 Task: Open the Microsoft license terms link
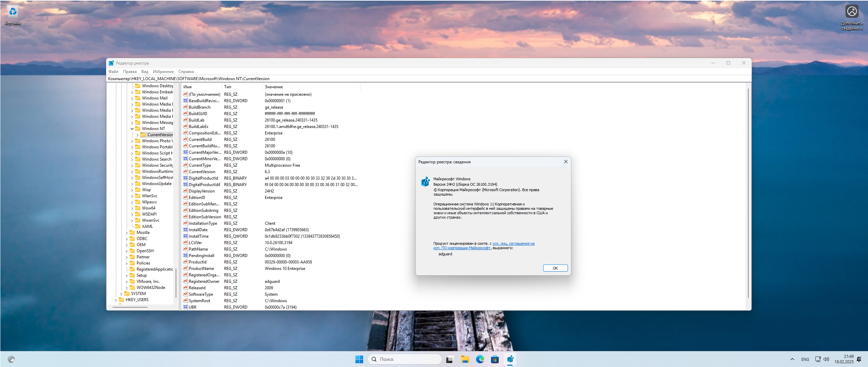513,243
